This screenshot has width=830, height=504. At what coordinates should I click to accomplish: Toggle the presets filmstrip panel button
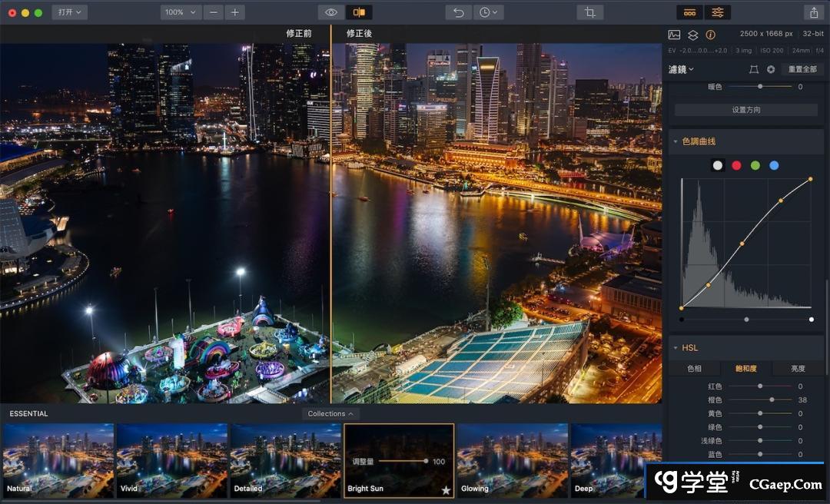tap(689, 12)
